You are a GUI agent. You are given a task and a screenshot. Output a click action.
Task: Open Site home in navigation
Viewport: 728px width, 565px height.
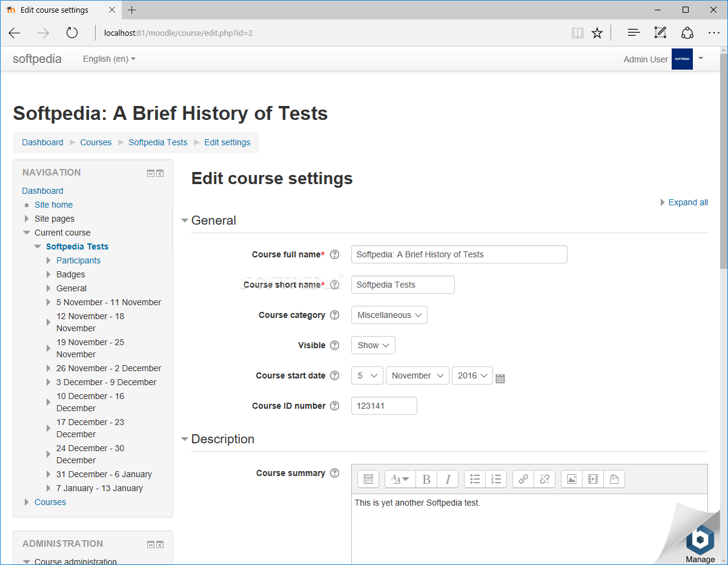point(53,205)
